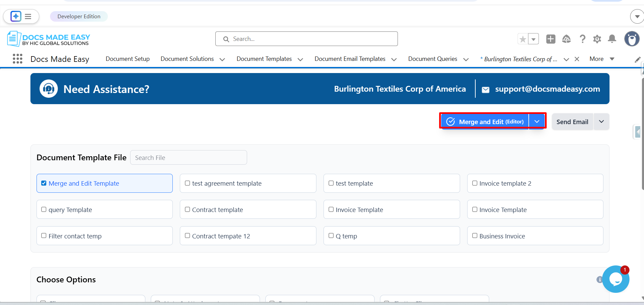Click the Help question mark icon
Screen dimensions: 644x305
point(582,39)
